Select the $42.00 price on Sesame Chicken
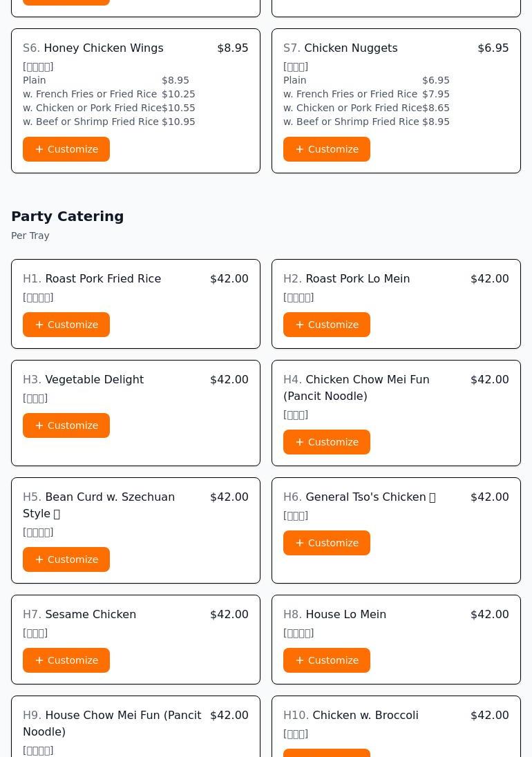 229,614
